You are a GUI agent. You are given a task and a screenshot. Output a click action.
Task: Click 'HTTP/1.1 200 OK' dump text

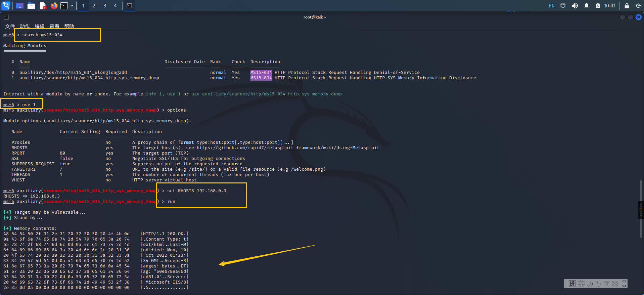(164, 234)
